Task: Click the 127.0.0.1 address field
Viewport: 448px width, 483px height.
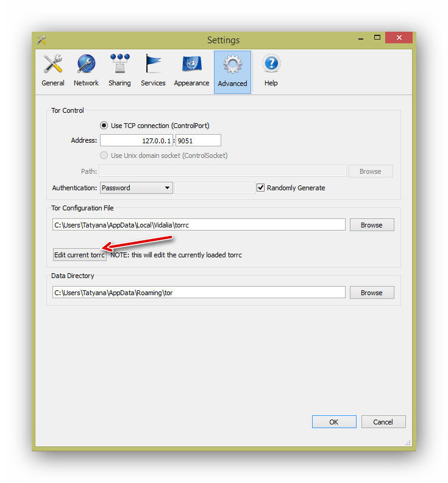Action: click(136, 140)
